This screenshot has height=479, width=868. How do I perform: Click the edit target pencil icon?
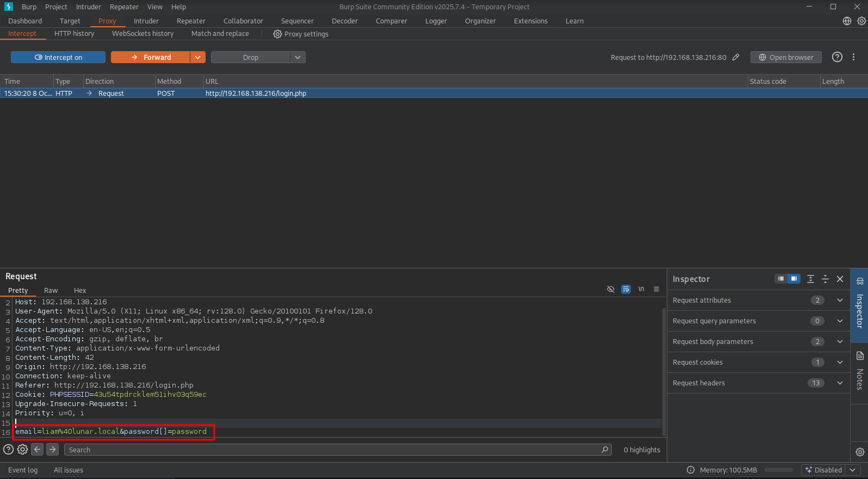[x=736, y=57]
